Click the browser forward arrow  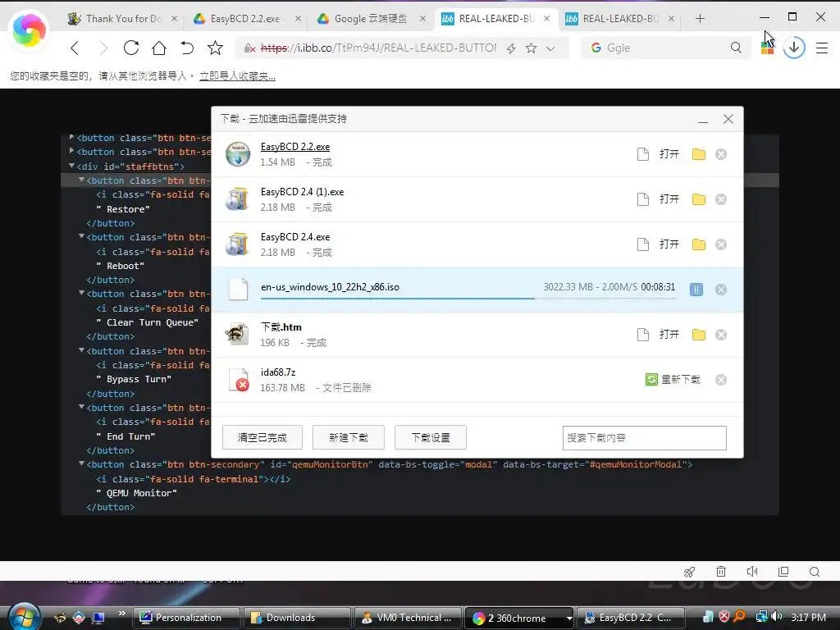103,48
